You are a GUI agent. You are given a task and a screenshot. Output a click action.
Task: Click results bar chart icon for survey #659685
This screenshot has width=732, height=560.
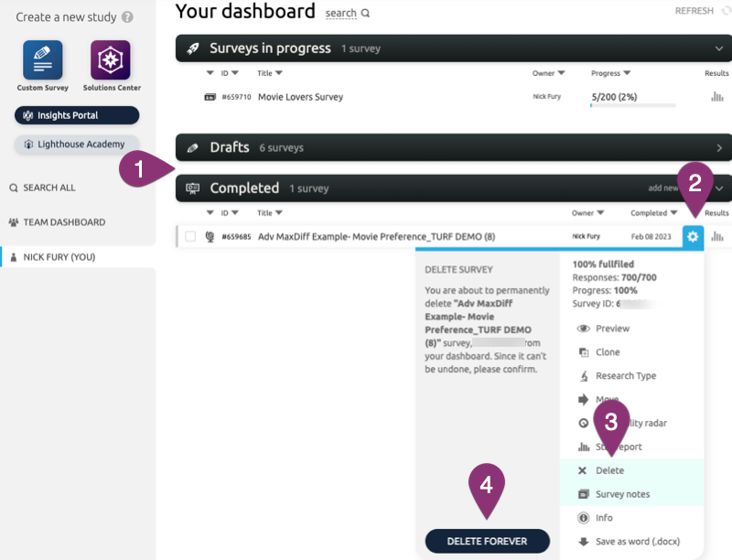pos(716,237)
